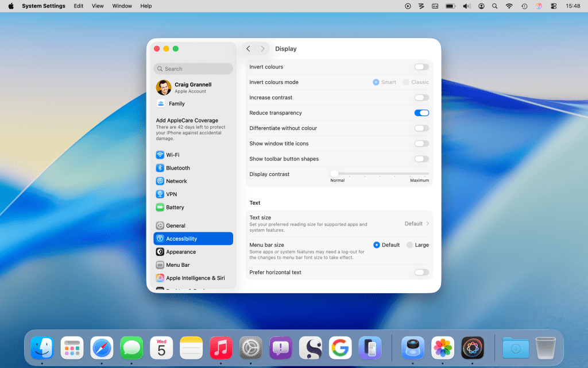The width and height of the screenshot is (588, 368).
Task: Select Menu Bar in sidebar
Action: pyautogui.click(x=193, y=265)
